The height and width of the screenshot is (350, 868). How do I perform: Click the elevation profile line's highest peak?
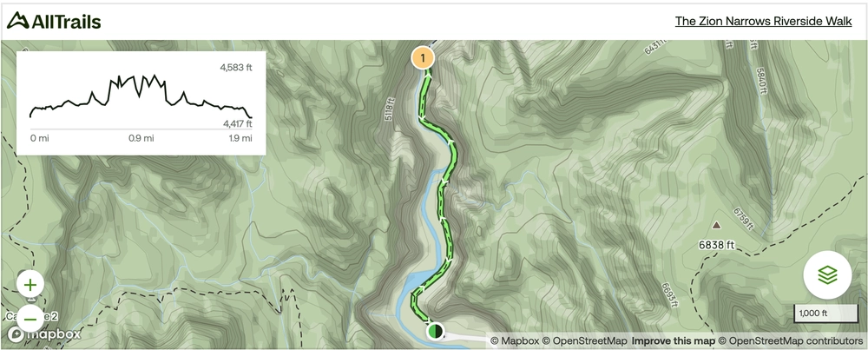155,76
